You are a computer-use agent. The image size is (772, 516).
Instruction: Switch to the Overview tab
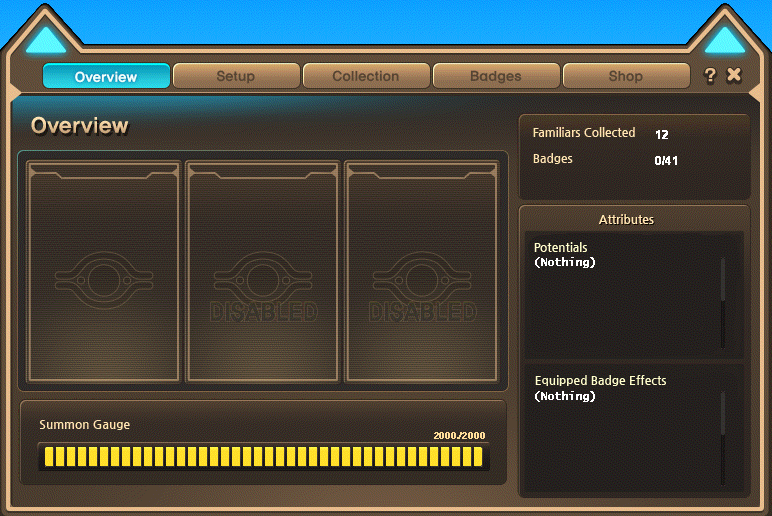(x=106, y=76)
